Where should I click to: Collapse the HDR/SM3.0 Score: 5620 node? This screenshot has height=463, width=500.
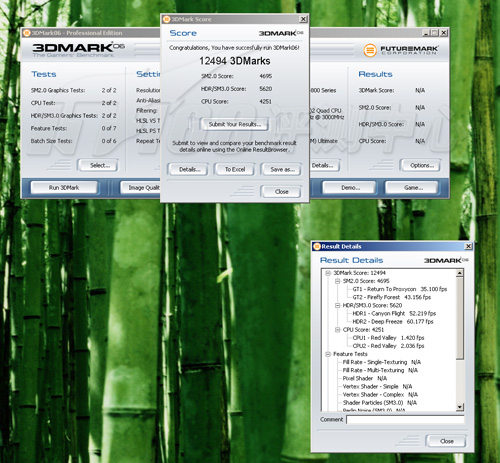click(337, 305)
